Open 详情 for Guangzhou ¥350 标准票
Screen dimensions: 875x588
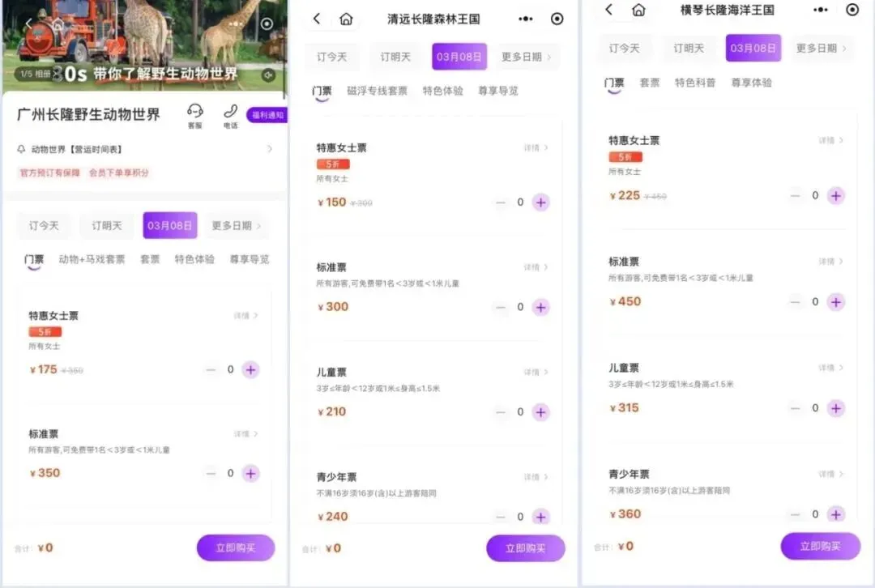(245, 434)
